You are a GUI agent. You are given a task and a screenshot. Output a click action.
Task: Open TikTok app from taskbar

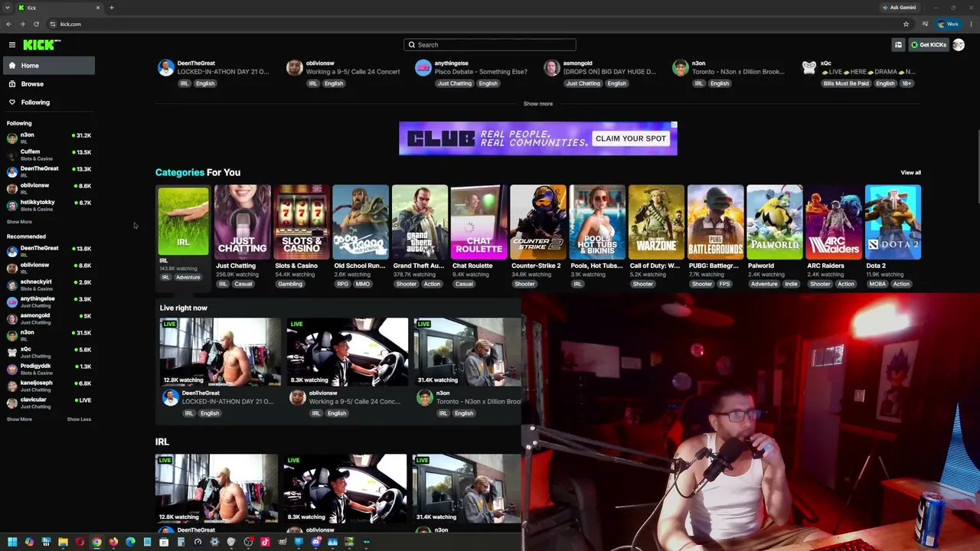(x=265, y=543)
